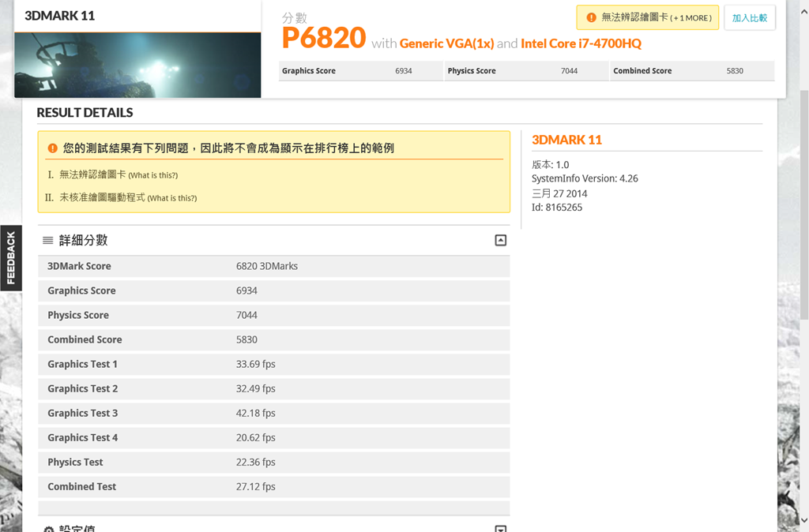Click the 22.36 fps value
The height and width of the screenshot is (532, 809).
255,462
